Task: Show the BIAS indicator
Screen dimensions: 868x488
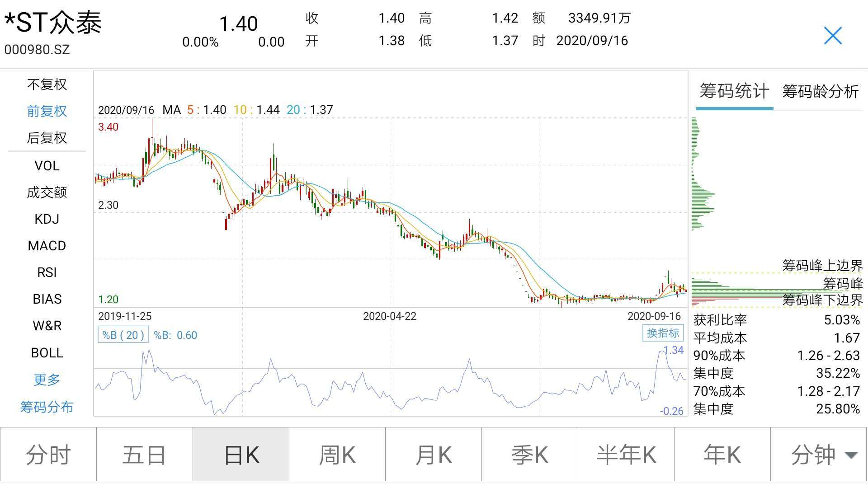Action: click(x=47, y=299)
